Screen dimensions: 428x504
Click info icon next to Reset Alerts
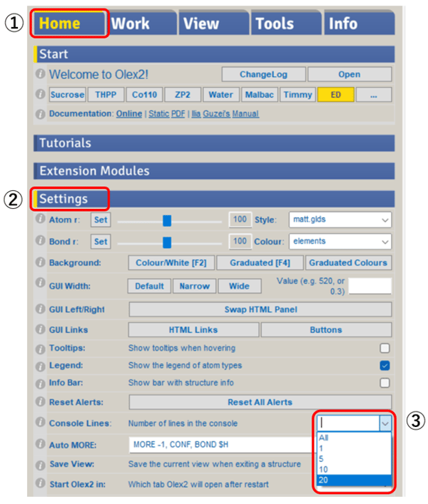40,401
